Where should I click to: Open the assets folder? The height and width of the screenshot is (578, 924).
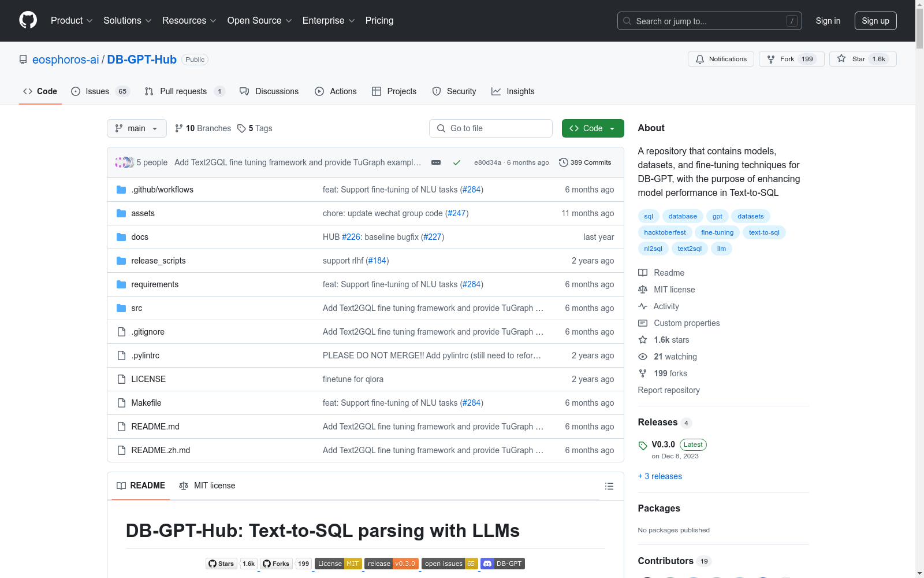tap(143, 213)
